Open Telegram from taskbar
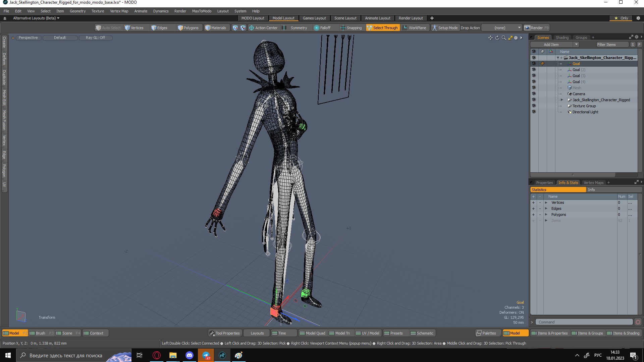Viewport: 644px width, 362px height. pyautogui.click(x=206, y=355)
